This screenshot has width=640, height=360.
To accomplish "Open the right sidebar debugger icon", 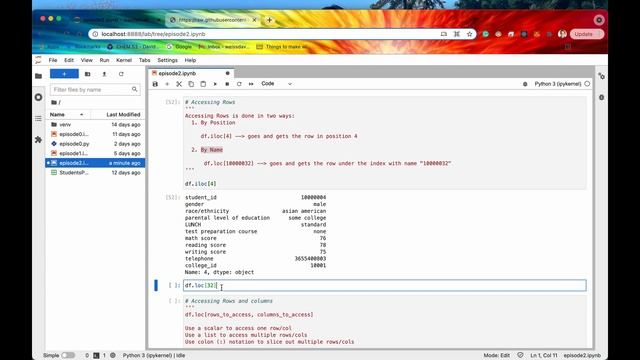I will 601,97.
